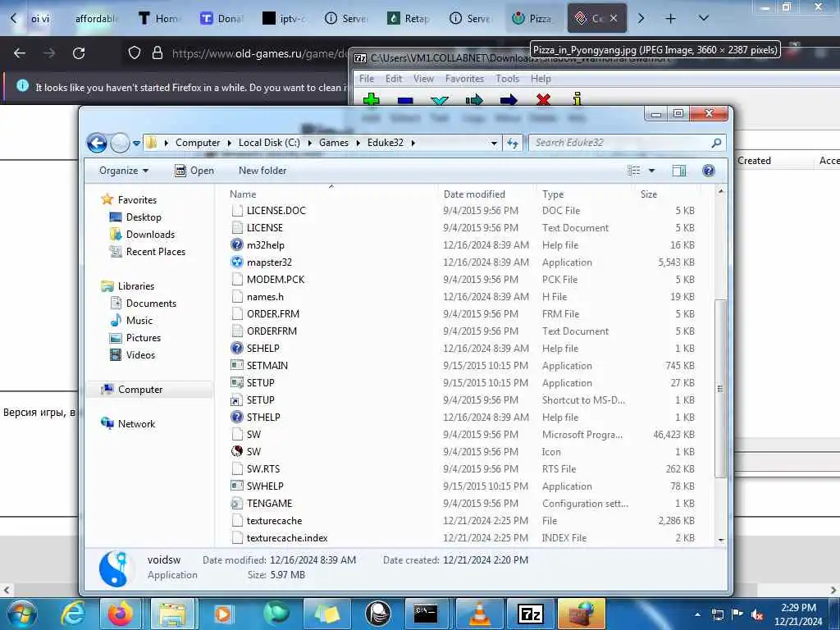The height and width of the screenshot is (630, 840).
Task: Click the Explorer Help question mark icon
Action: click(708, 171)
